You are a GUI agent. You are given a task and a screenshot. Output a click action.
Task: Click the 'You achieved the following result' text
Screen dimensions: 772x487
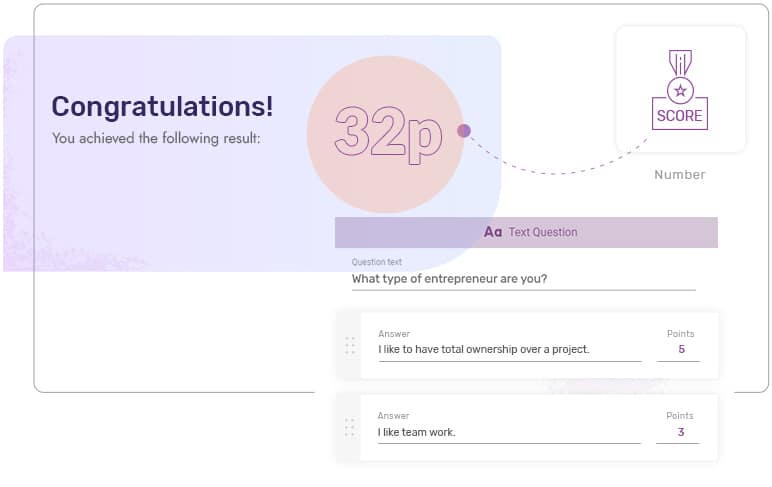(156, 139)
